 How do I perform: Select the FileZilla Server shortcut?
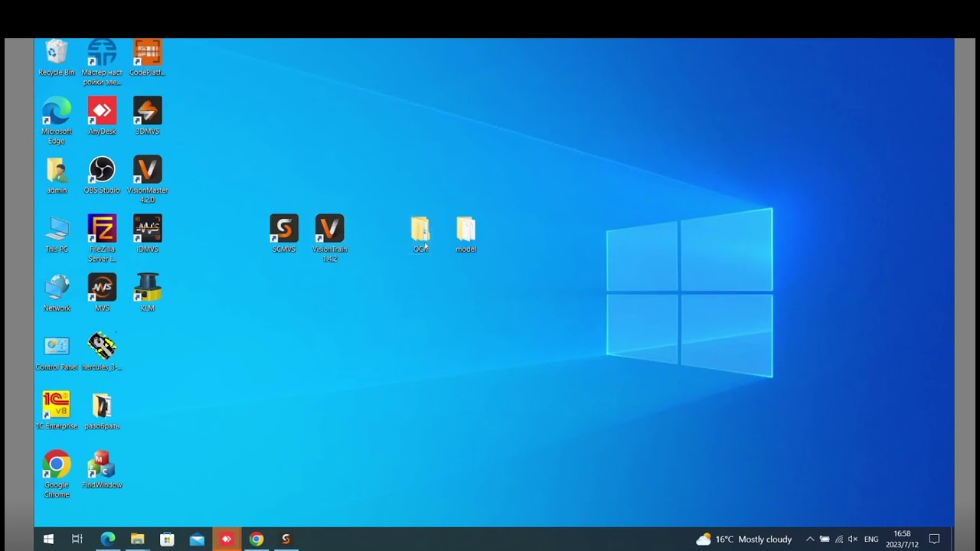tap(102, 238)
